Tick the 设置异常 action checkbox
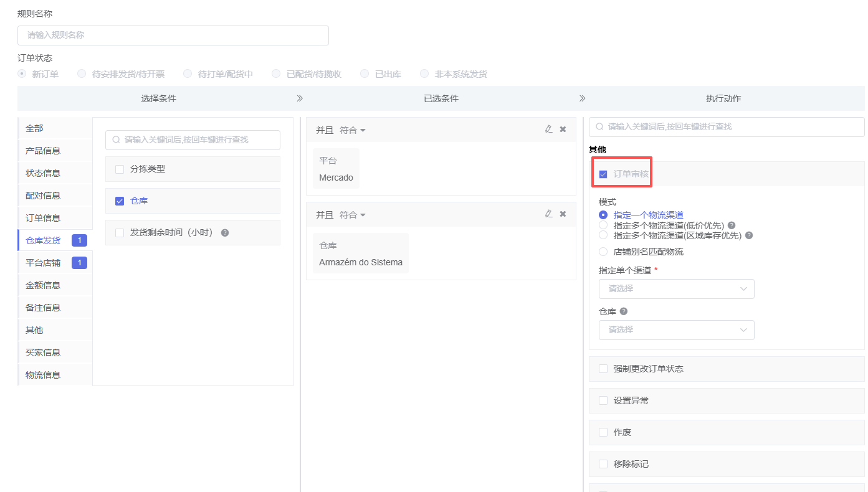Viewport: 868px width, 492px height. pos(603,400)
